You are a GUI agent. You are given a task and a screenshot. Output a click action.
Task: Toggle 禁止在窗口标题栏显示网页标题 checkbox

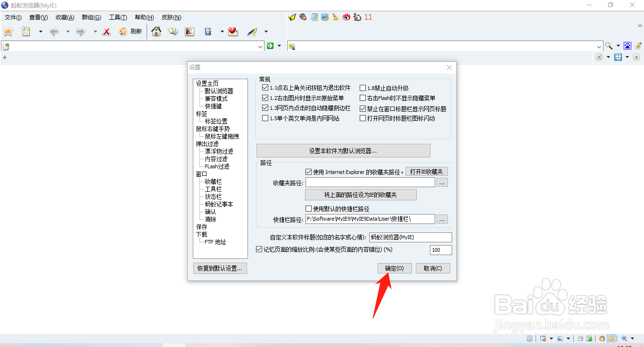tap(363, 108)
